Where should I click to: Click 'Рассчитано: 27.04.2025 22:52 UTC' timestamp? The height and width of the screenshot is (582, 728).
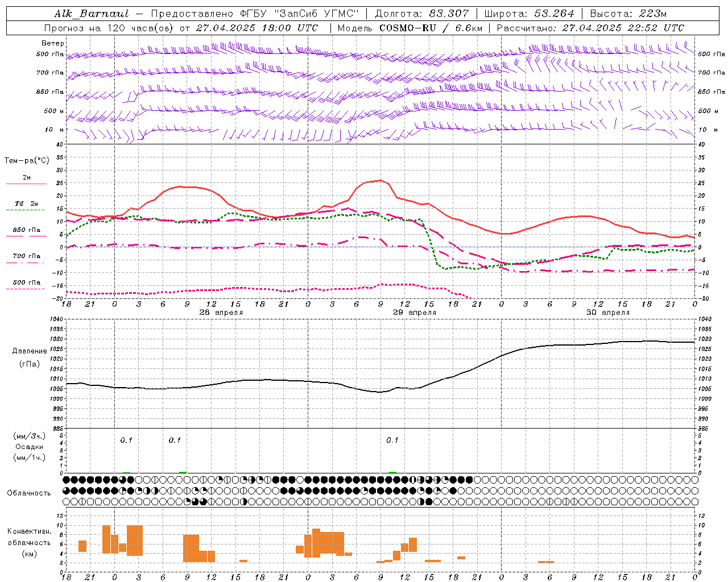[590, 28]
